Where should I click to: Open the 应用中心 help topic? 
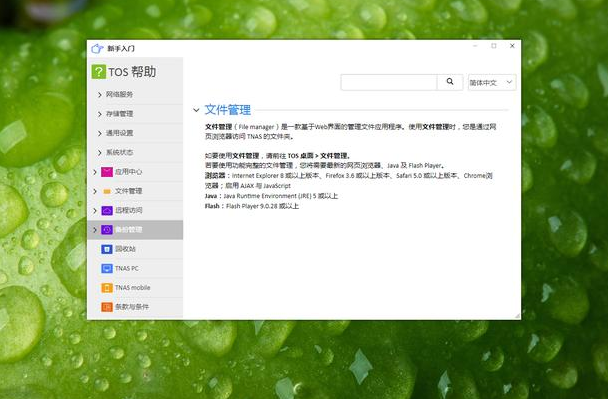click(x=129, y=172)
